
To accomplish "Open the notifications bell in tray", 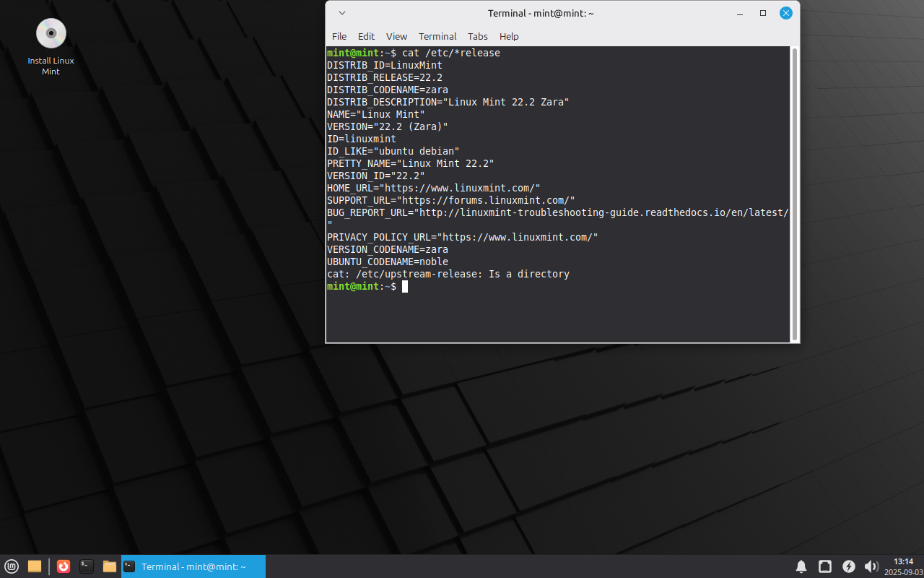I will (x=801, y=566).
